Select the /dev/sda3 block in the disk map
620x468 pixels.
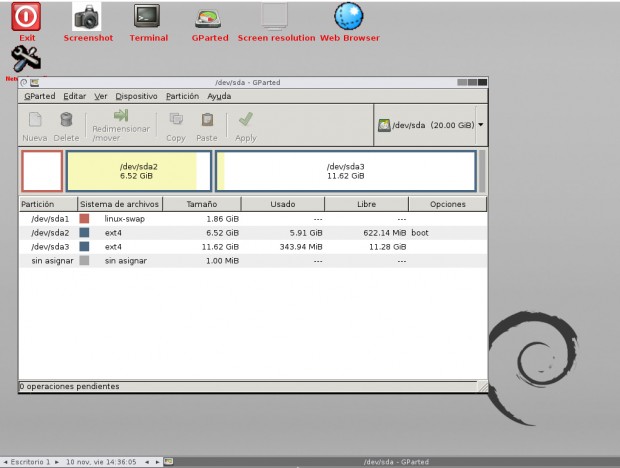346,171
